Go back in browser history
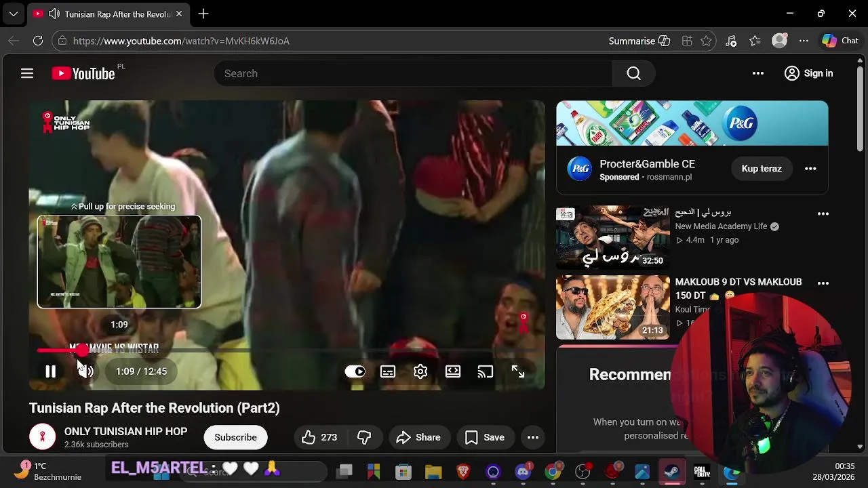 coord(14,41)
